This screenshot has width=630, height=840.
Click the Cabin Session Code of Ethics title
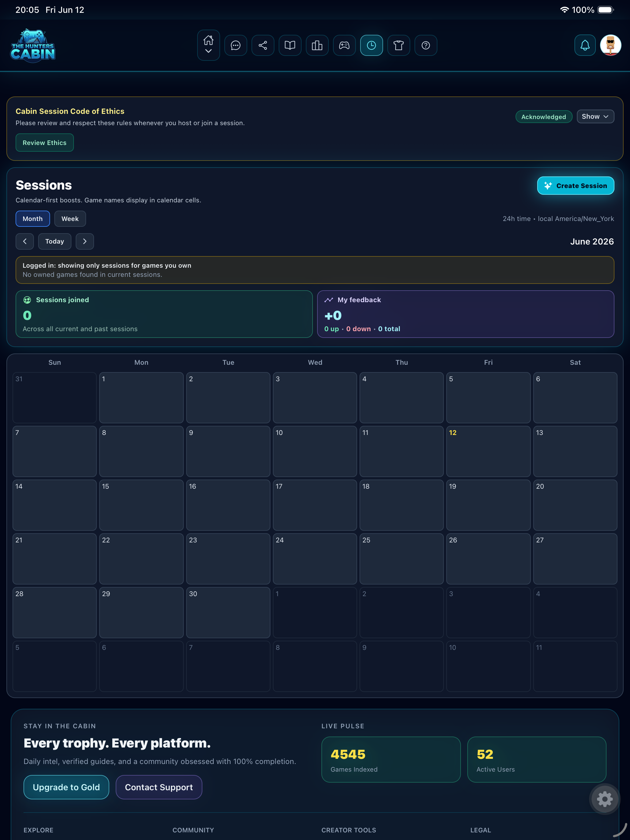click(70, 111)
